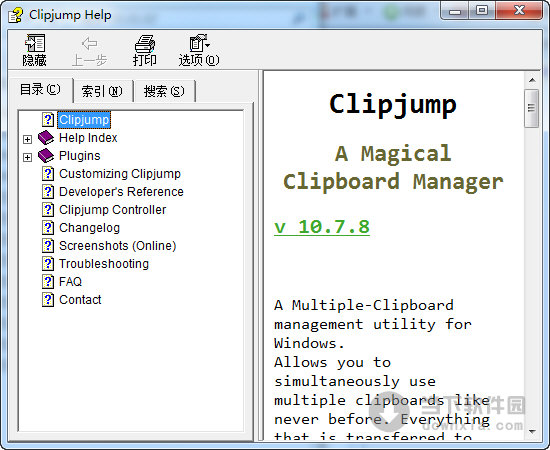Click the page icon beside Developer's Reference
The height and width of the screenshot is (450, 550).
pos(48,192)
